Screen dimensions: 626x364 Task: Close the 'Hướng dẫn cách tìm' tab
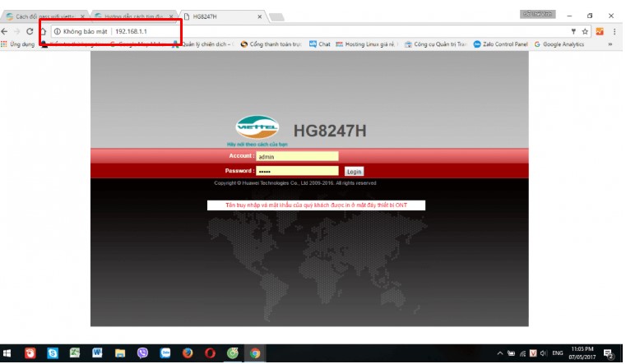pos(171,16)
